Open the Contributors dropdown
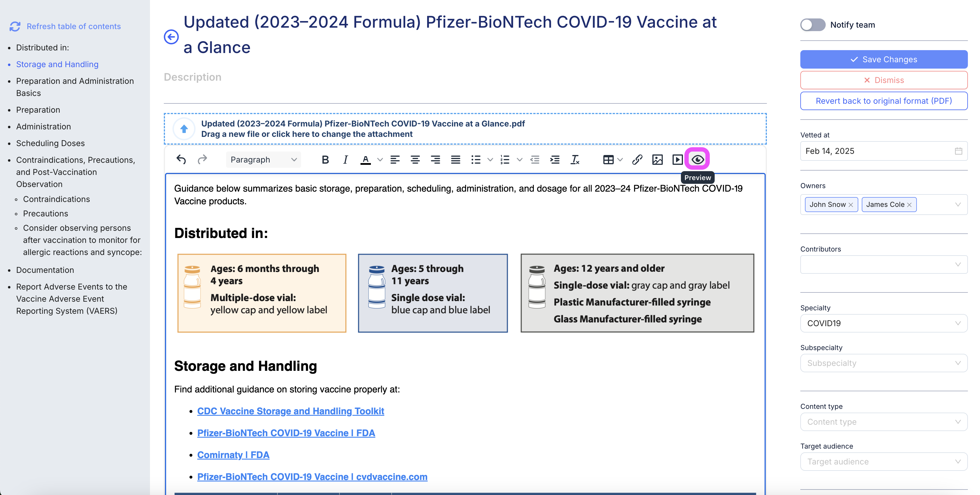This screenshot has height=495, width=980. [x=884, y=264]
